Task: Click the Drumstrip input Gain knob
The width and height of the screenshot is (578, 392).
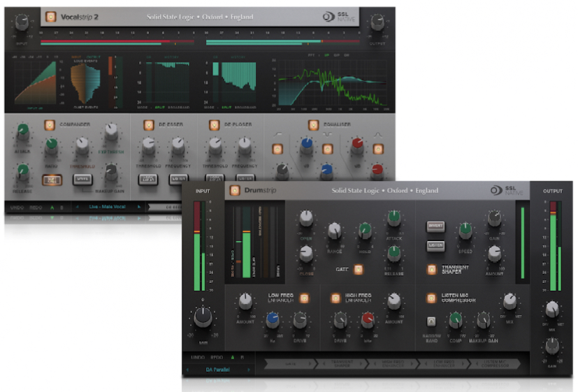Action: pyautogui.click(x=203, y=317)
